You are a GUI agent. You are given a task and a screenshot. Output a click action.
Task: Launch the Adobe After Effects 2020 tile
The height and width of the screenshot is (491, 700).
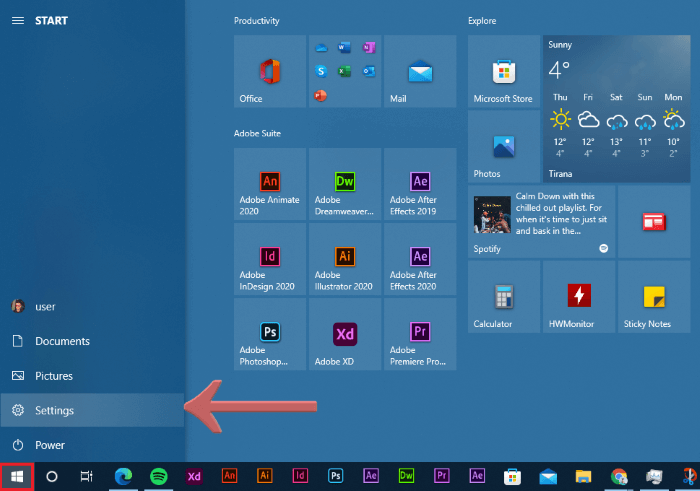pos(420,259)
